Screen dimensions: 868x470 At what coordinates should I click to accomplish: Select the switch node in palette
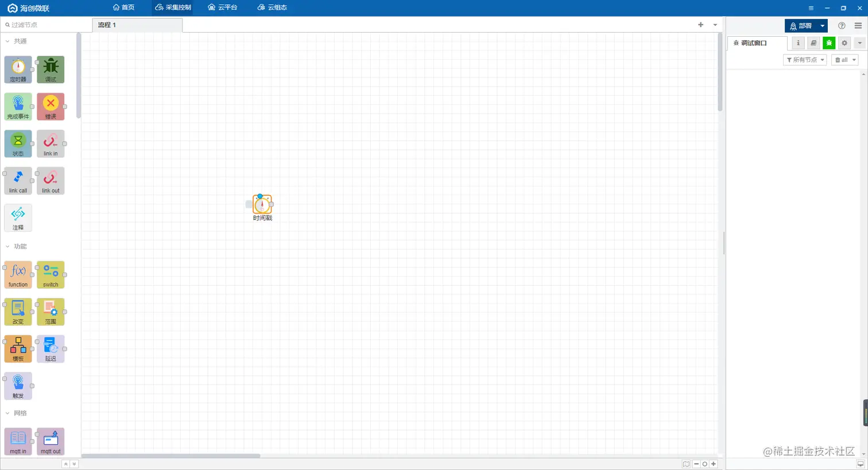(51, 275)
